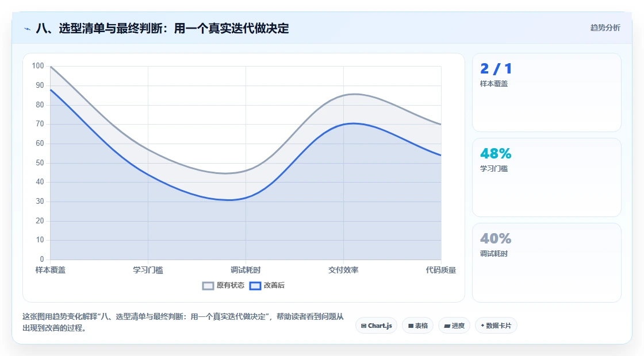Click the 学习门槛 x-axis label
Image resolution: width=644 pixels, height=356 pixels.
tap(148, 270)
